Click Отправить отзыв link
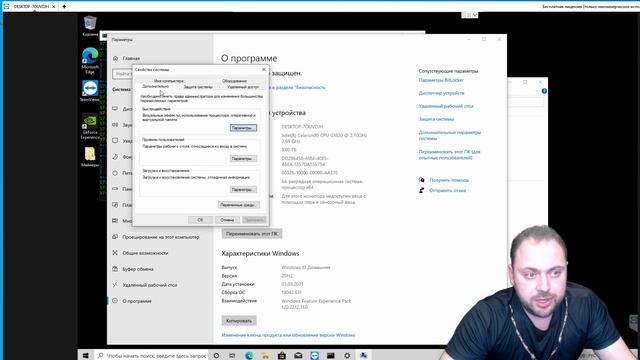Screen dimensions: 640x360 [447, 191]
